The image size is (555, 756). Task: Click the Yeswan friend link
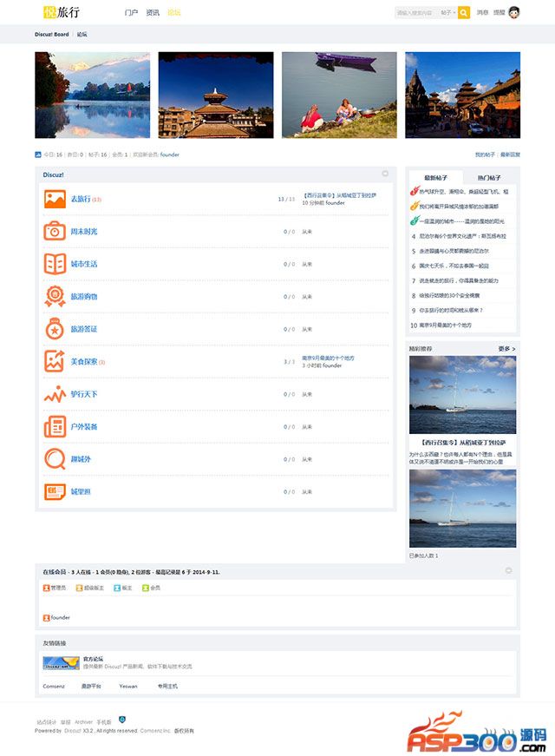pos(128,686)
